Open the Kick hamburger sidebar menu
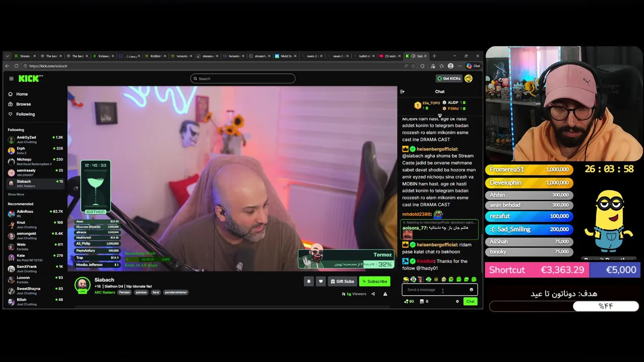644x362 pixels. tap(11, 78)
